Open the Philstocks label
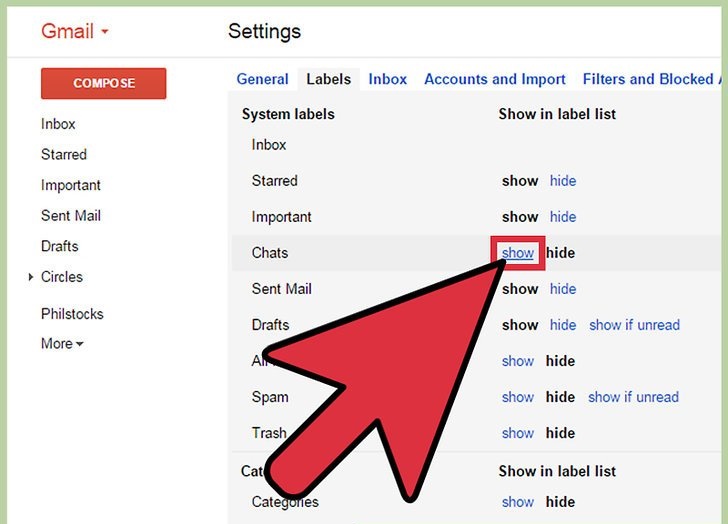 coord(72,314)
